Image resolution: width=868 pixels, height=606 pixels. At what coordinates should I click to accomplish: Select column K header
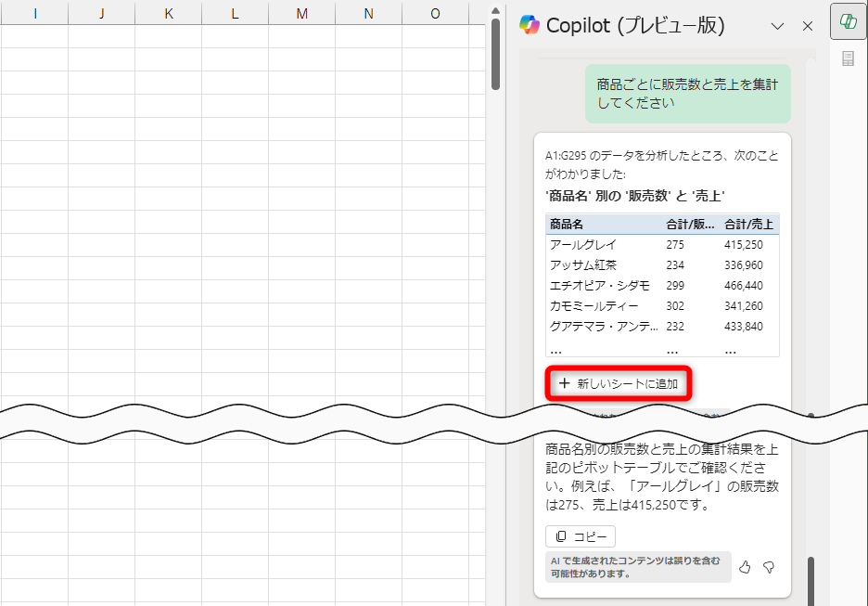(x=168, y=14)
